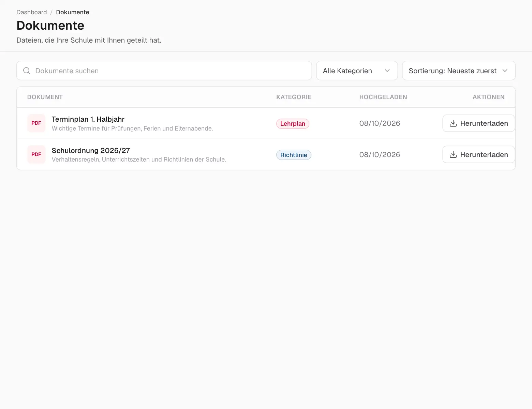The height and width of the screenshot is (409, 532).
Task: Click the Lehrplan category badge
Action: (x=293, y=124)
